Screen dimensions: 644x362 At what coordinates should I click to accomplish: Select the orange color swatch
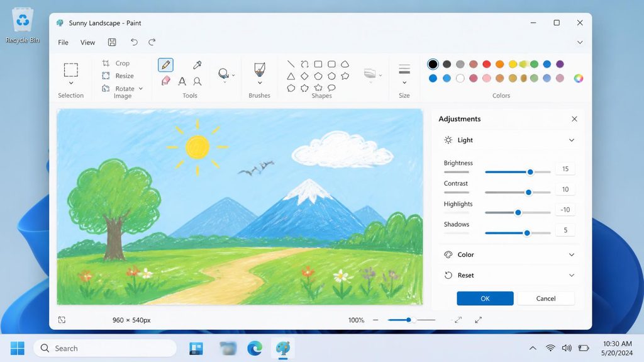[499, 64]
